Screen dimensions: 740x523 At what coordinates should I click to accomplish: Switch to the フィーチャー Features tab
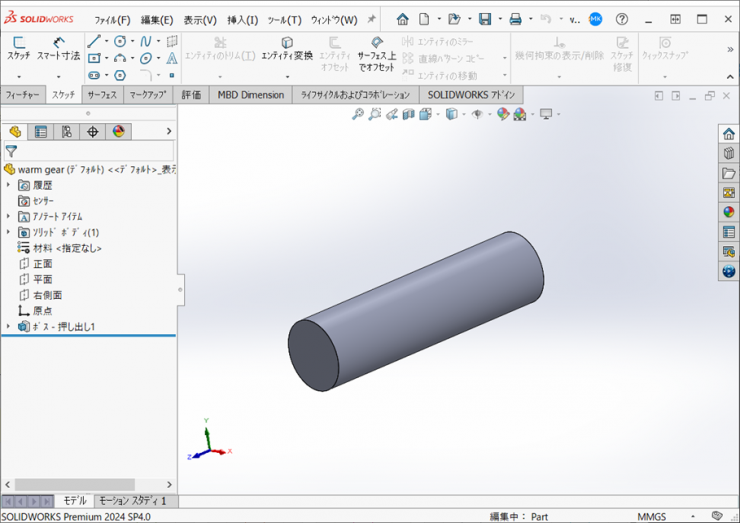[23, 95]
